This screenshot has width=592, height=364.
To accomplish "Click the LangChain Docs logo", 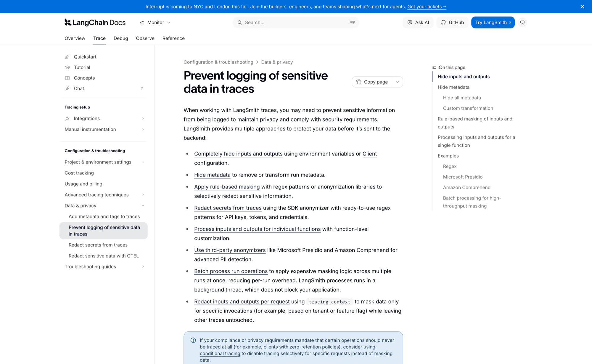I will [95, 22].
